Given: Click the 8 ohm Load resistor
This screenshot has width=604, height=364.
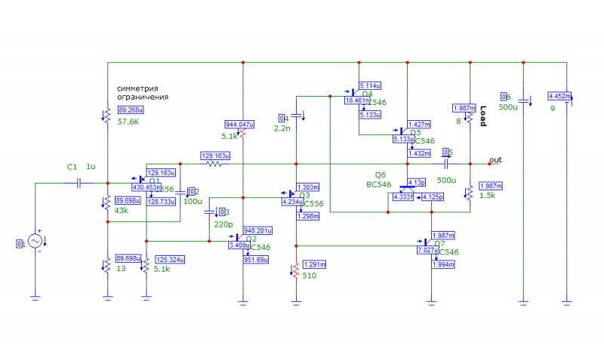Looking at the screenshot, I should point(470,116).
